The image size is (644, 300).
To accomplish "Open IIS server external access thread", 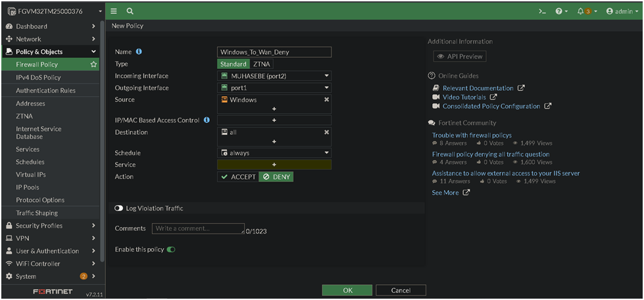I will [x=506, y=173].
